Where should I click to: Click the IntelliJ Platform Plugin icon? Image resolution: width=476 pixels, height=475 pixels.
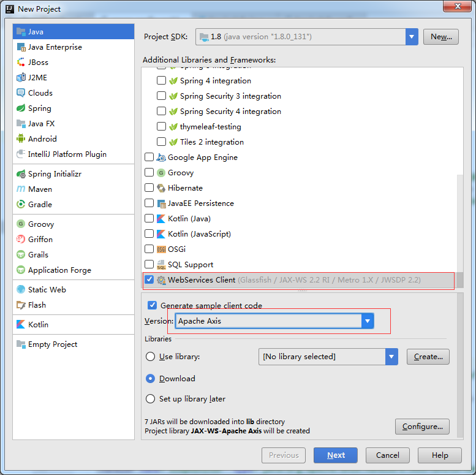click(21, 154)
